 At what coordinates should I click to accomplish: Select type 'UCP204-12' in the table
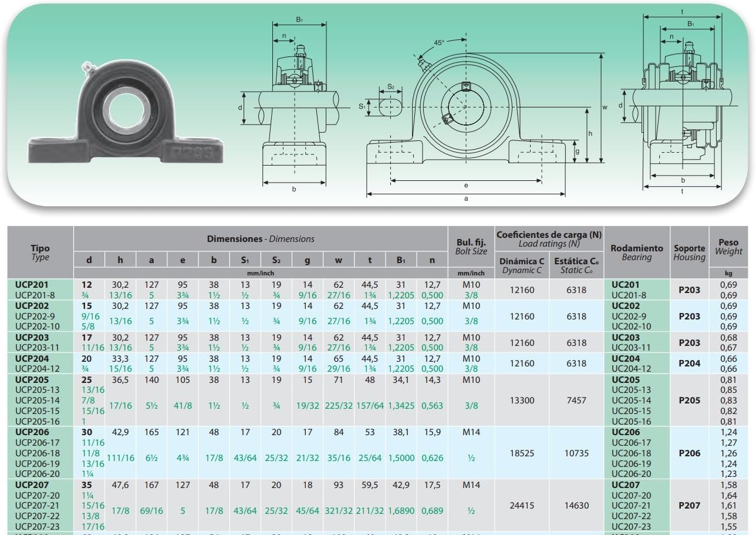(x=38, y=369)
